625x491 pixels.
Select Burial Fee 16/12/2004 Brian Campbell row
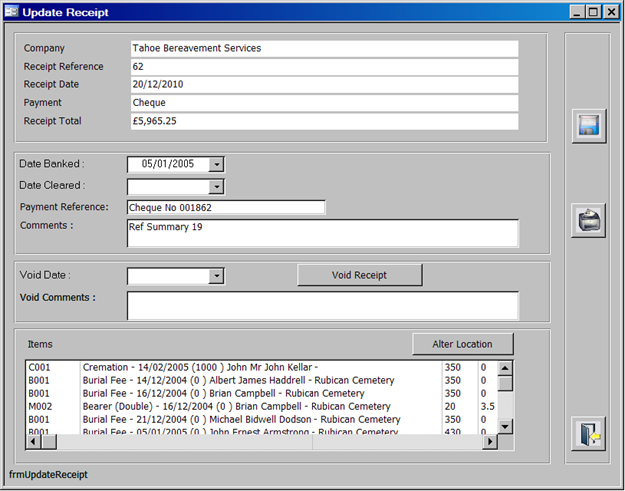(x=261, y=394)
